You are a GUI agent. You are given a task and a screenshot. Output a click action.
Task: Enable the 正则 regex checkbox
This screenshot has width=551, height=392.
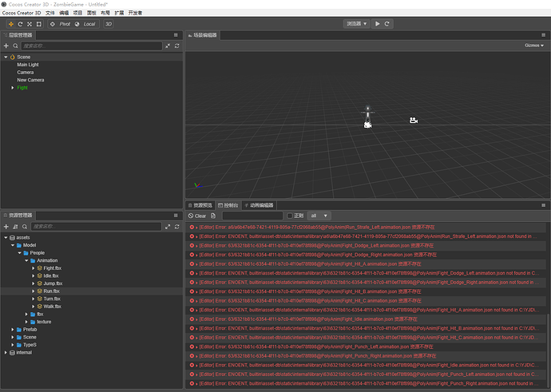point(290,216)
